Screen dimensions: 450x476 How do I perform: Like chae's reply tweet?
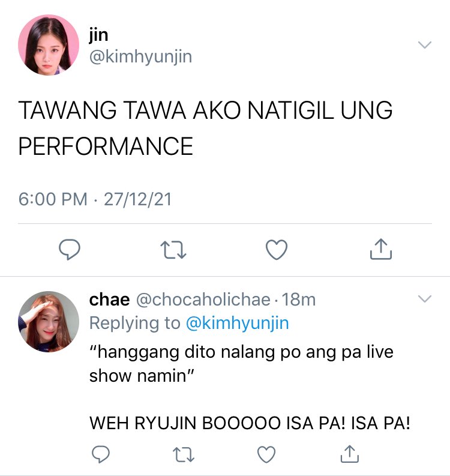coord(266,454)
